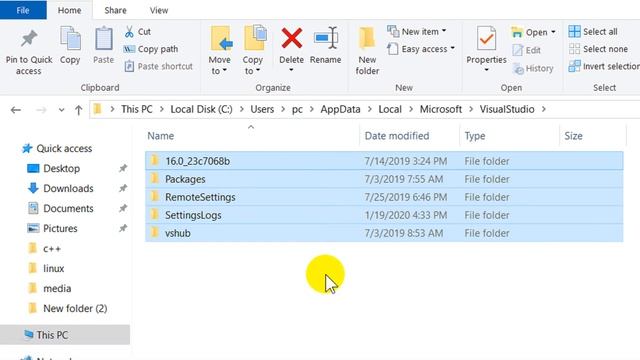Viewport: 640px width, 360px height.
Task: Unpin Desktop using its pin icon
Action: pos(123,168)
